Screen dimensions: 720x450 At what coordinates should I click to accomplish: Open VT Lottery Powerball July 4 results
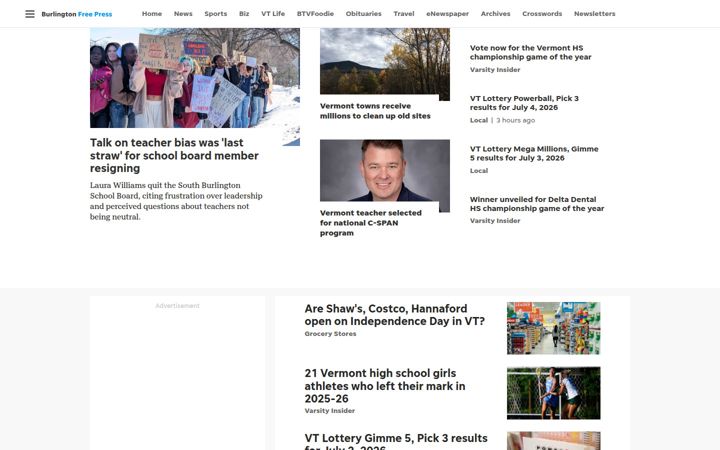524,103
